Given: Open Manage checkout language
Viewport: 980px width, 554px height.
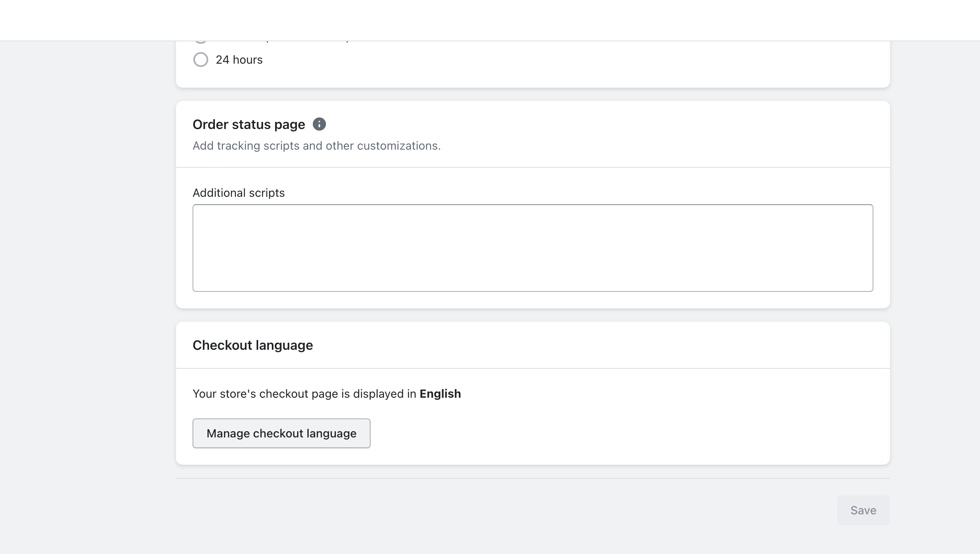Looking at the screenshot, I should 281,433.
